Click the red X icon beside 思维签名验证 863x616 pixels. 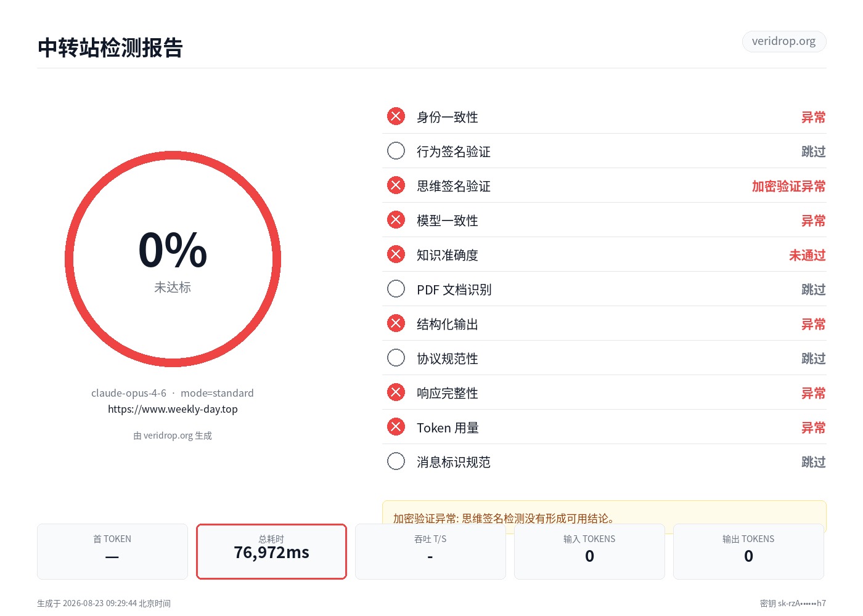click(396, 185)
